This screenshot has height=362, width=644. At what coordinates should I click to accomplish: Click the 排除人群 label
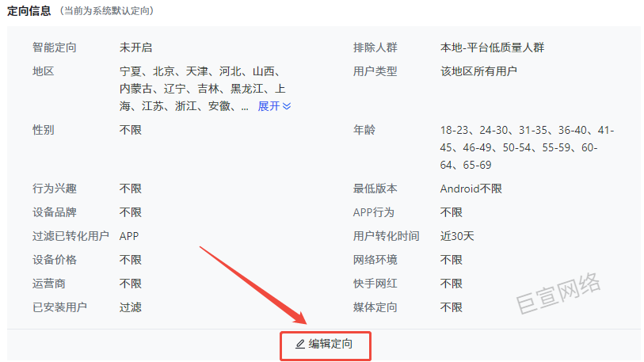(375, 48)
